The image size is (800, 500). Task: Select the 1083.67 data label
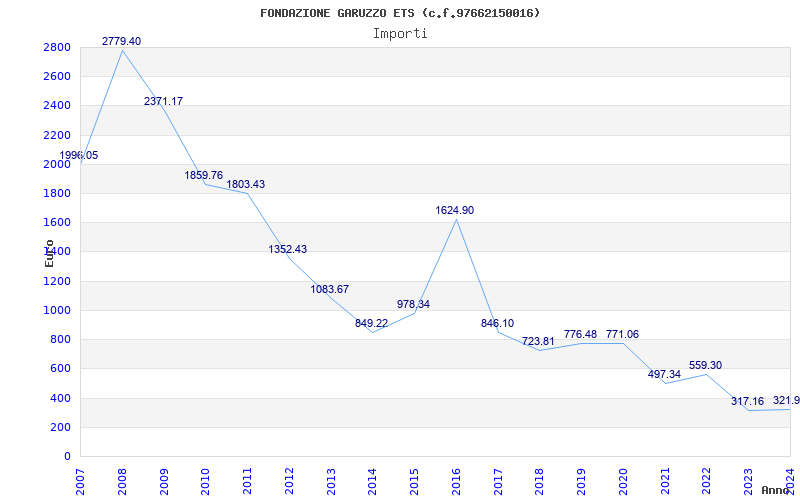point(330,289)
